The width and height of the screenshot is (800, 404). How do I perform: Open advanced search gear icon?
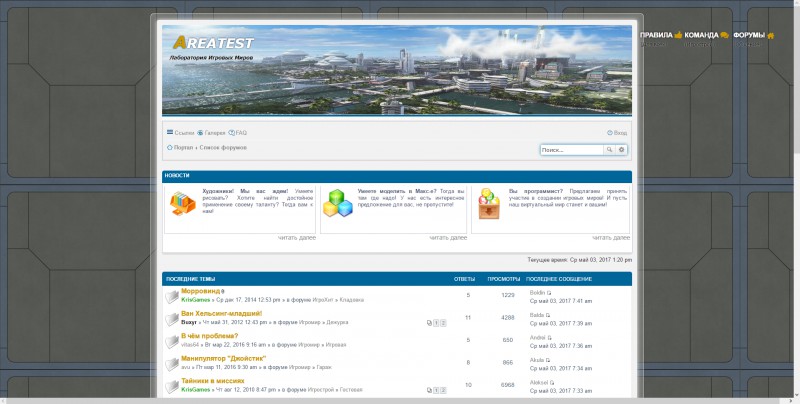pyautogui.click(x=621, y=150)
